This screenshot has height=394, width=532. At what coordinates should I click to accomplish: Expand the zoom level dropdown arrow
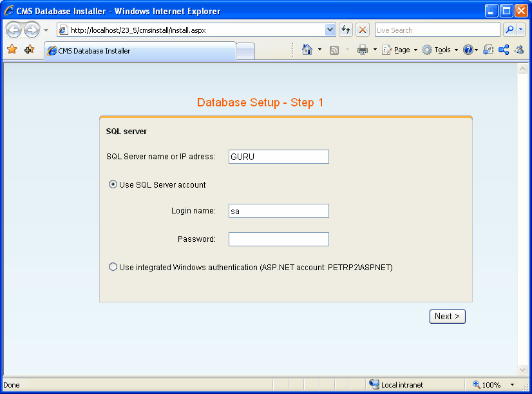[512, 384]
